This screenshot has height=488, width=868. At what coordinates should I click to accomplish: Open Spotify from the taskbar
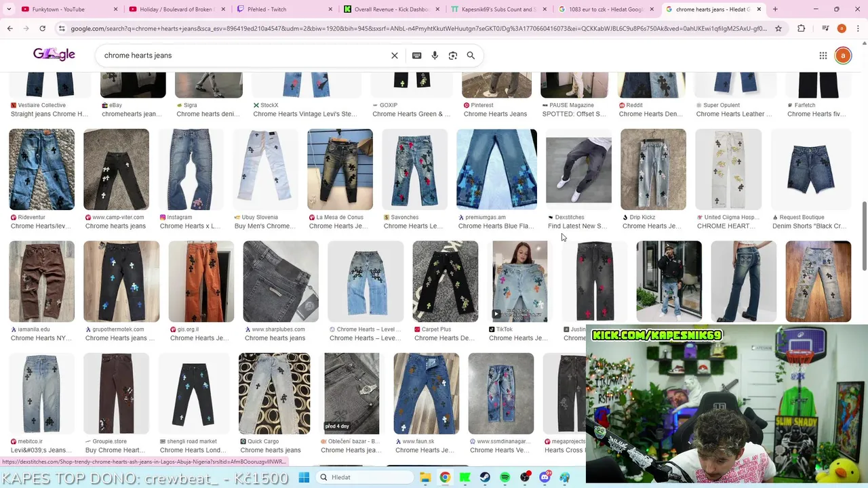pos(505,477)
